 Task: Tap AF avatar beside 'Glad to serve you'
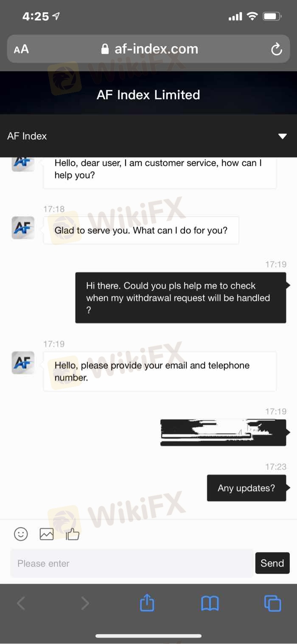point(23,228)
